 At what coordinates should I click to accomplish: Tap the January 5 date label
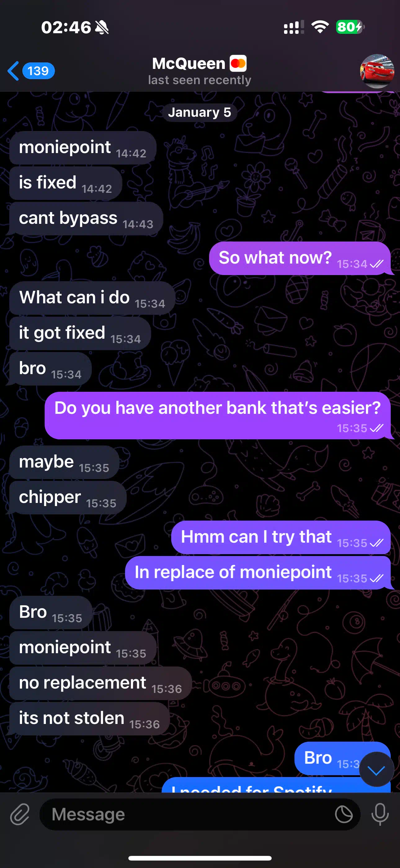click(x=200, y=112)
